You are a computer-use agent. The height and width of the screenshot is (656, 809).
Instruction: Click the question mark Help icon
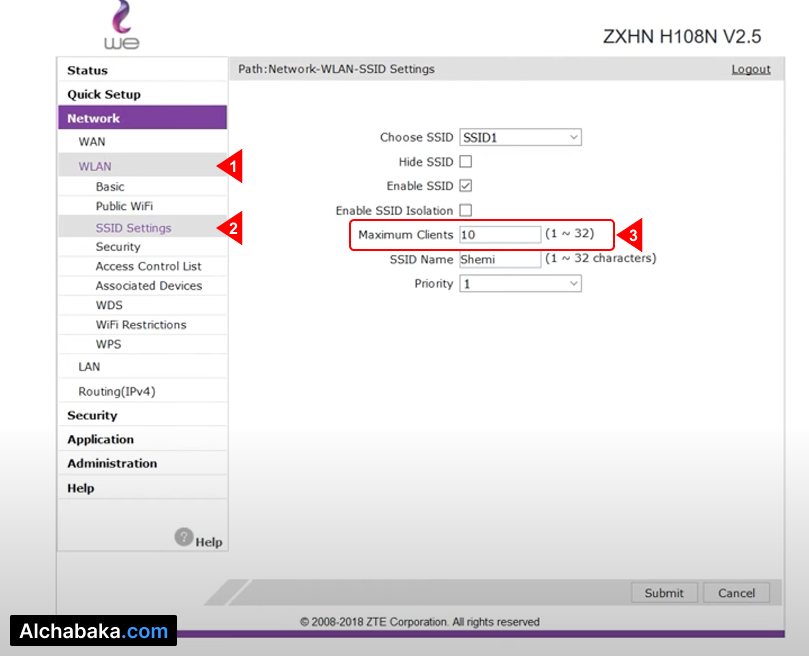pos(184,537)
